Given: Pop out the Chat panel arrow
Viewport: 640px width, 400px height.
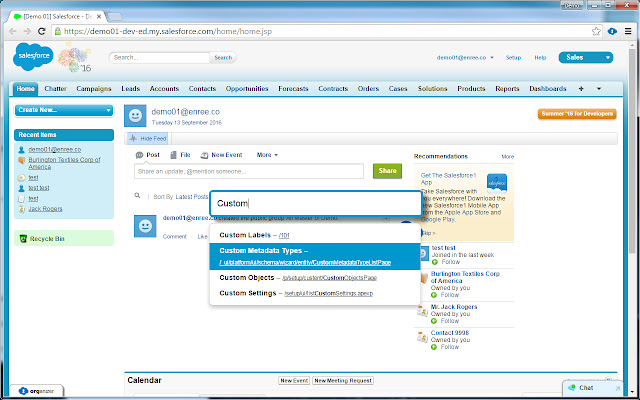Looking at the screenshot, I should (618, 388).
